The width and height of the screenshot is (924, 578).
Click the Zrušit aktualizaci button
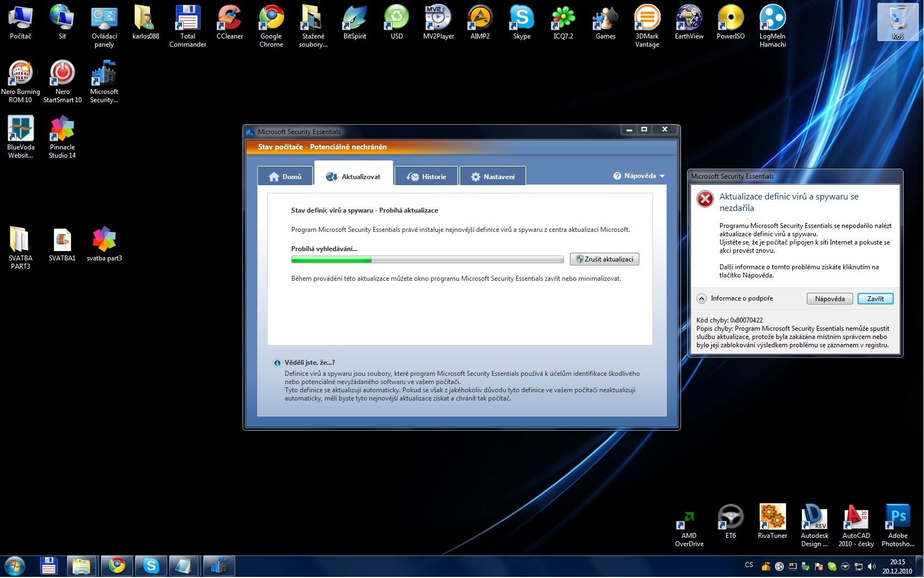tap(604, 259)
